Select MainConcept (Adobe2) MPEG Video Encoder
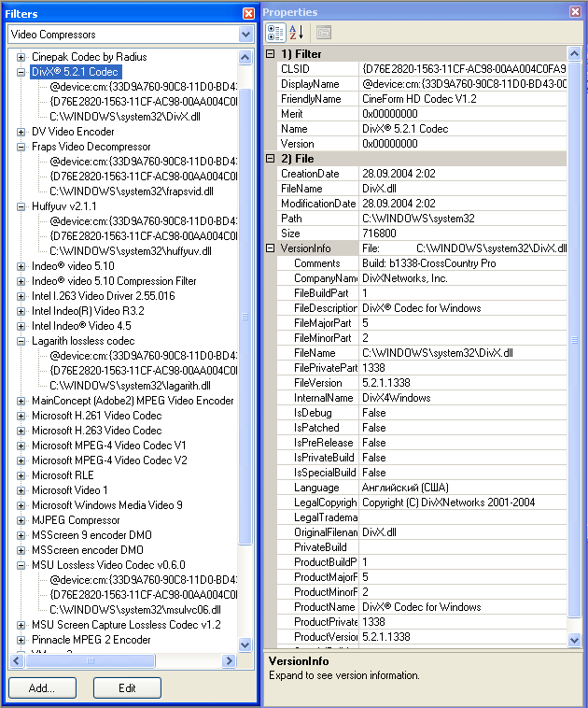The height and width of the screenshot is (708, 588). (x=133, y=401)
